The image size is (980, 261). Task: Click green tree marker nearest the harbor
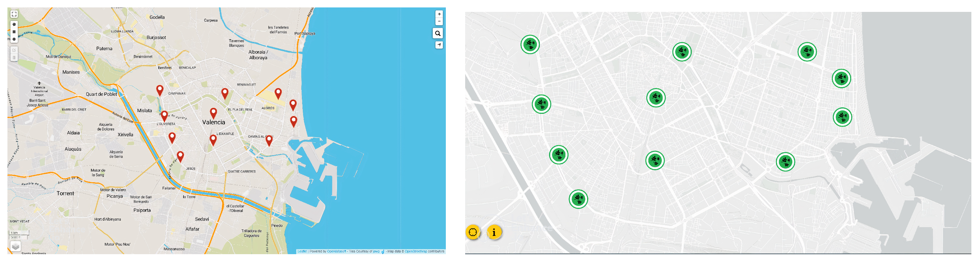point(785,162)
